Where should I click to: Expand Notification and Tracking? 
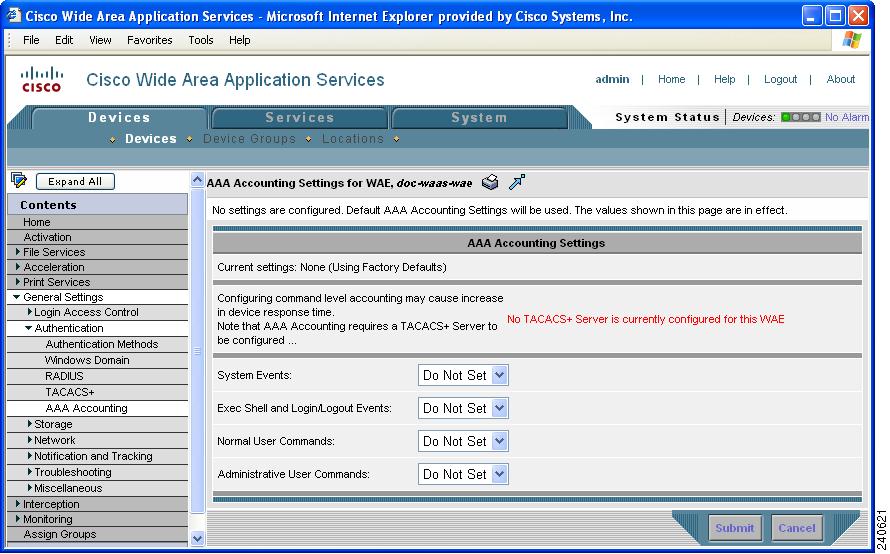30,455
